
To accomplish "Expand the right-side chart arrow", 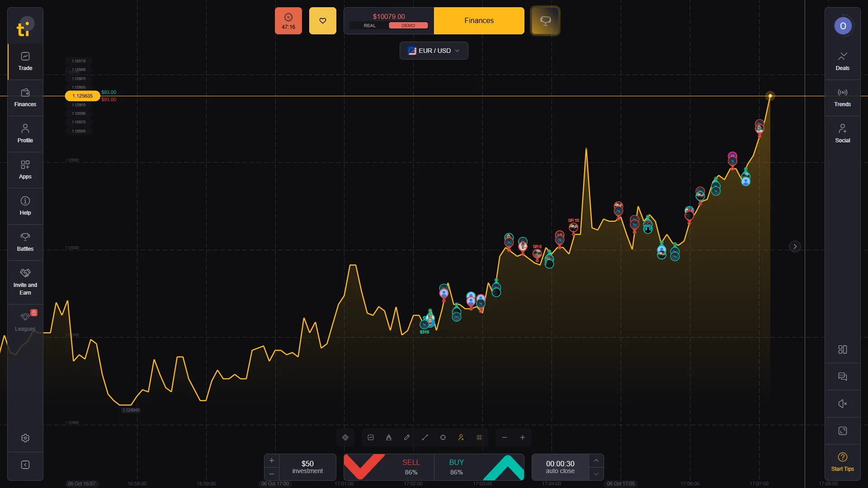I will point(795,247).
